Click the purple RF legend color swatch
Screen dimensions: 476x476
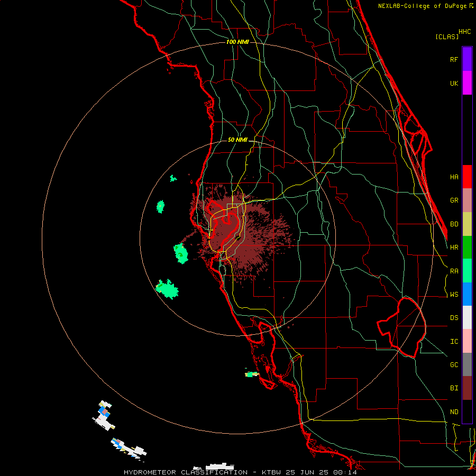pos(467,59)
